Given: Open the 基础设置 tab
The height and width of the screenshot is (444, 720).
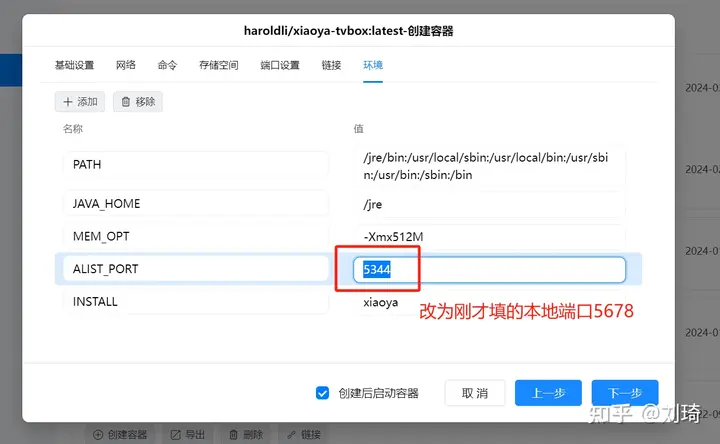Looking at the screenshot, I should (x=74, y=65).
